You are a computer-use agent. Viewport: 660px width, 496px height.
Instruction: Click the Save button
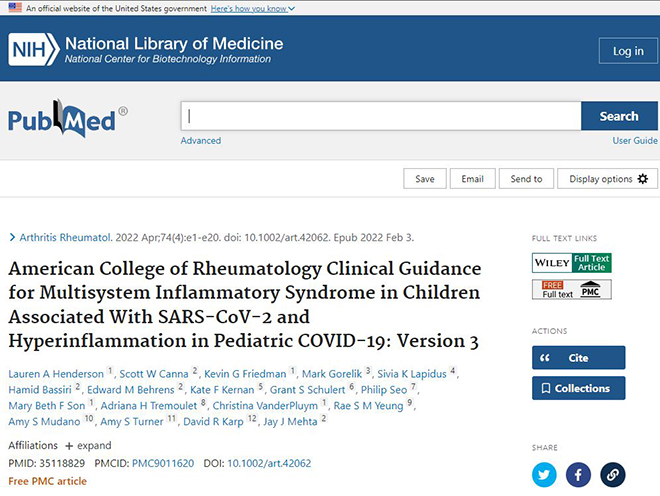tap(425, 179)
